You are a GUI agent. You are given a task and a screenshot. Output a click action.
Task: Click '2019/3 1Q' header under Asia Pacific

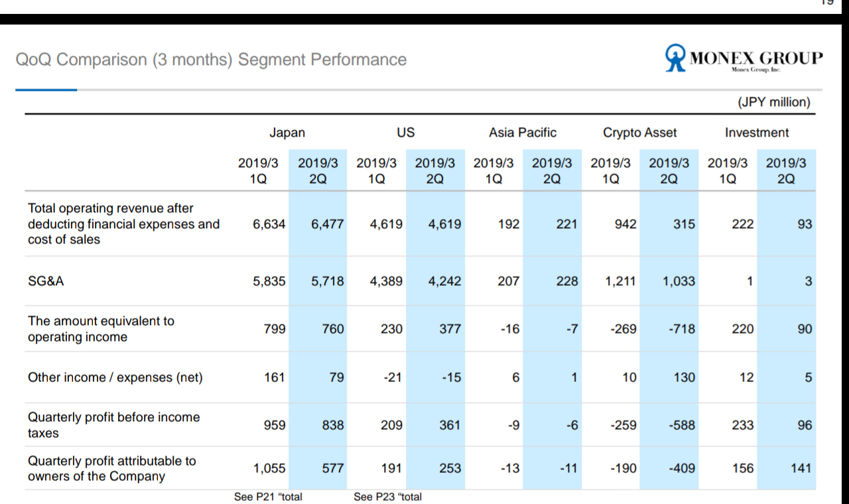point(493,170)
